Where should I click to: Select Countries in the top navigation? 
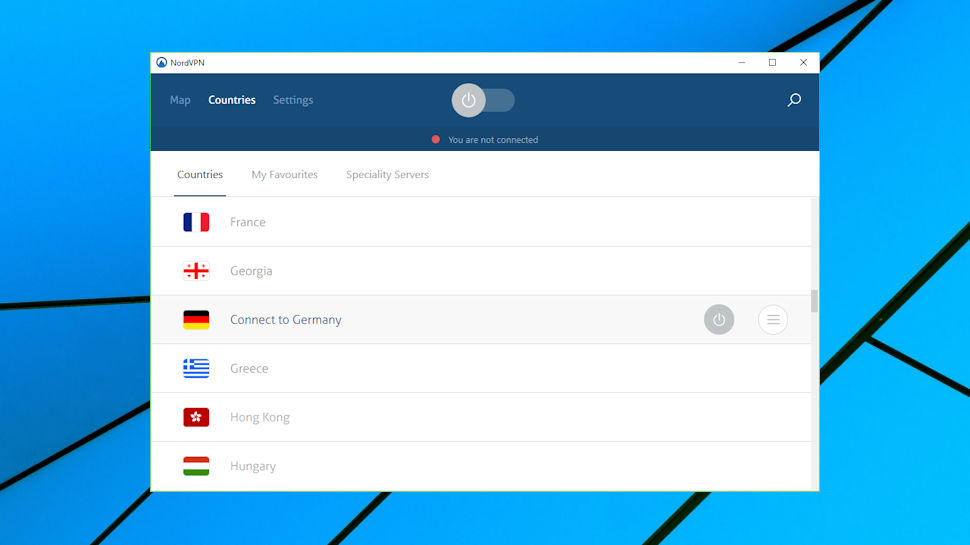tap(232, 100)
